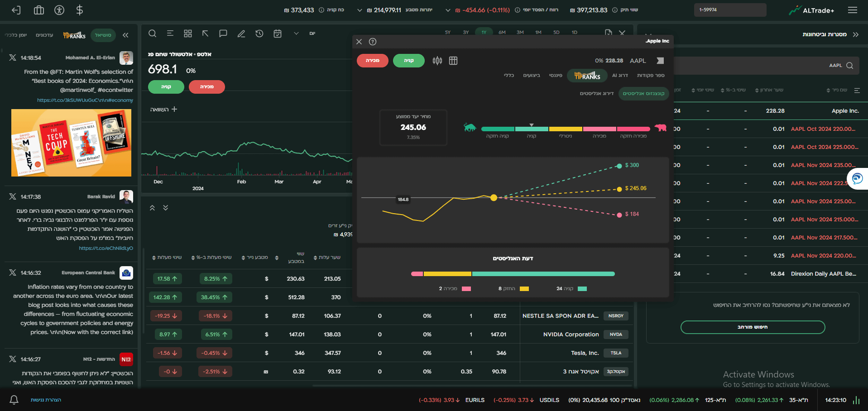Click the books thumbnail in El-Erian post
This screenshot has height=411, width=868.
[x=71, y=143]
